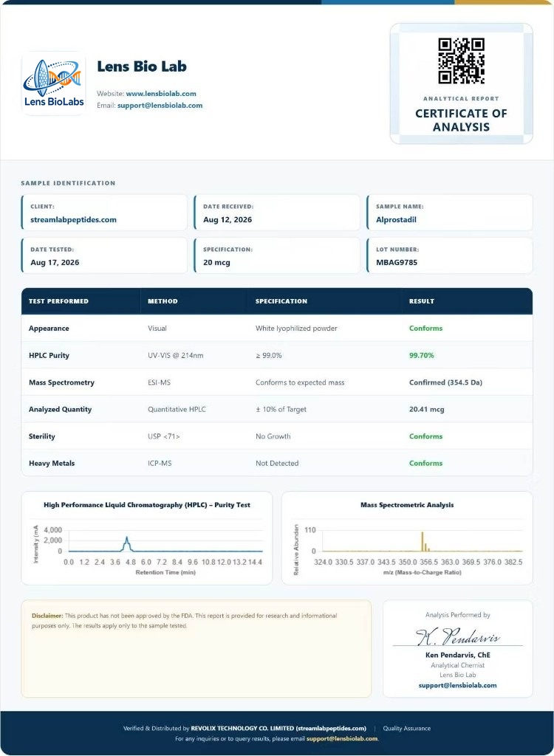Click the 'TEST PERFORMED' column header
554x756 pixels.
point(58,301)
